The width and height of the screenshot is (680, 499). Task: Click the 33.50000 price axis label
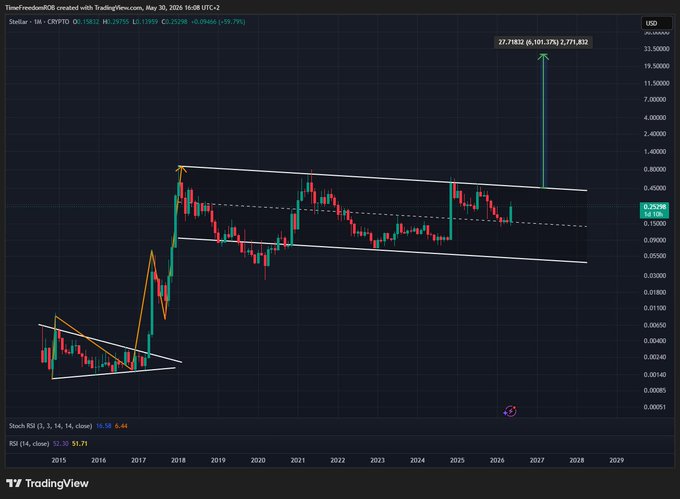(657, 49)
